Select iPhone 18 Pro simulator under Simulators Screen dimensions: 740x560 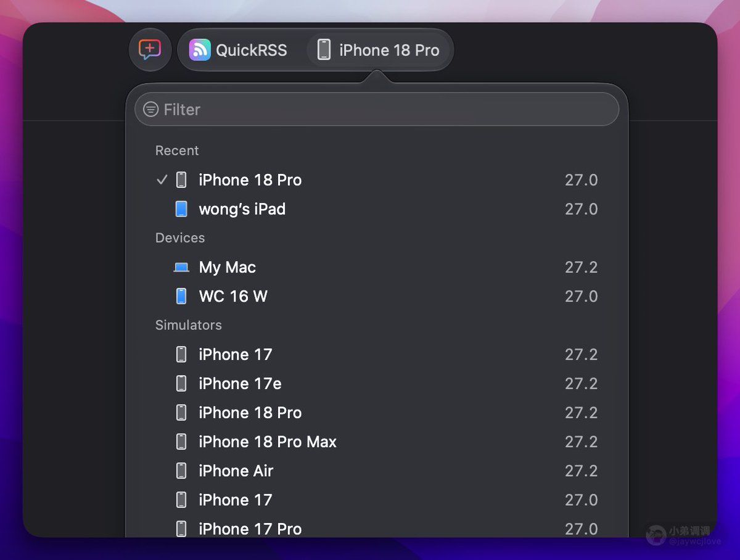click(x=377, y=413)
